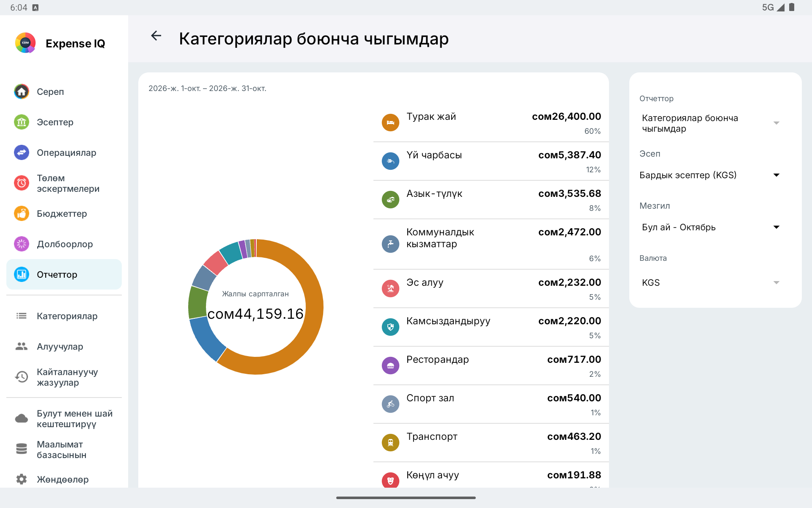Open Маалымат базасынын database icon
The width and height of the screenshot is (812, 508).
click(22, 449)
